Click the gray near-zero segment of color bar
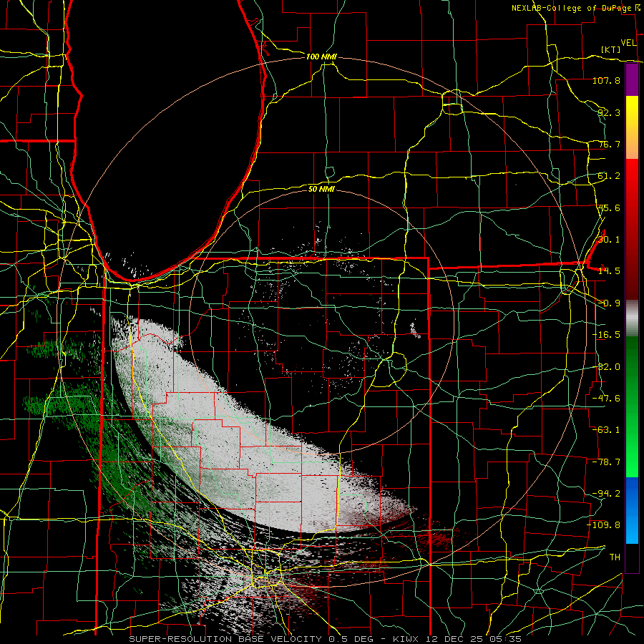 coord(632,318)
